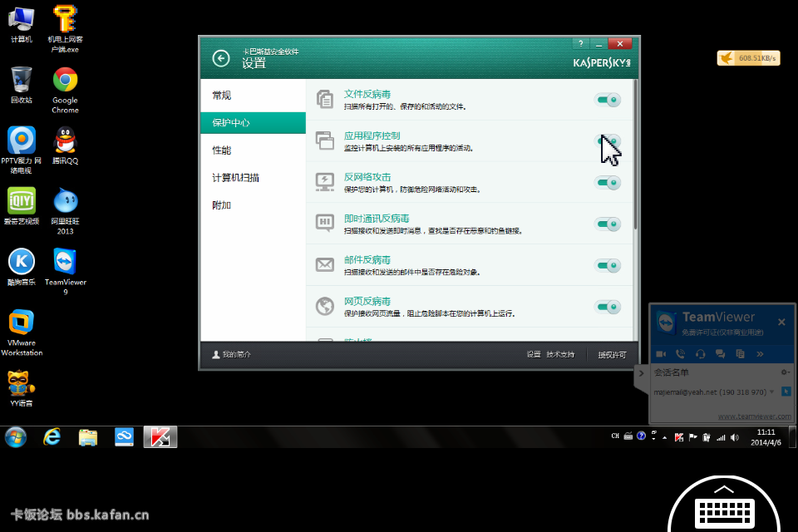Select the 腾讯QQ desktop icon
Image resolution: width=798 pixels, height=532 pixels.
pos(65,145)
